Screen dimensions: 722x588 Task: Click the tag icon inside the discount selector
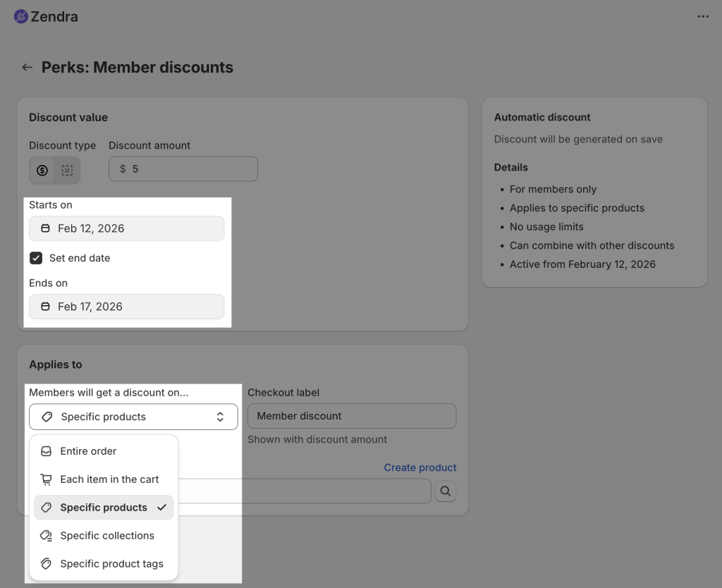click(47, 417)
